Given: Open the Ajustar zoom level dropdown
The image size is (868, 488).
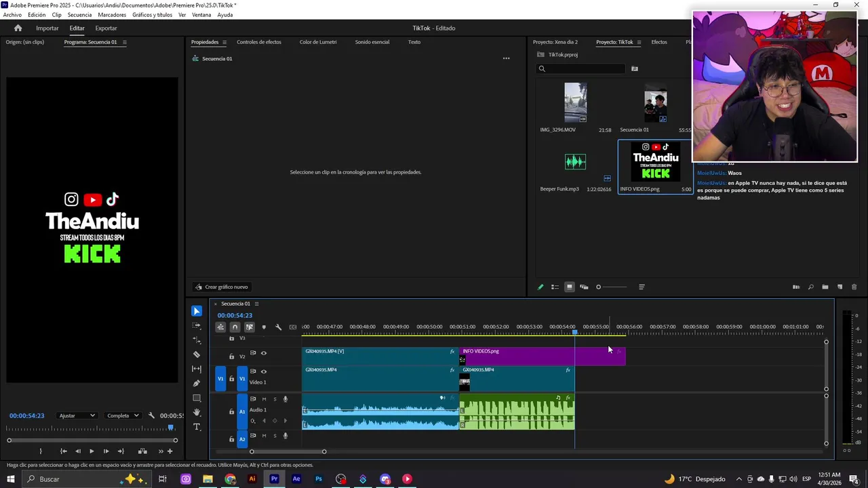Looking at the screenshot, I should coord(77,415).
